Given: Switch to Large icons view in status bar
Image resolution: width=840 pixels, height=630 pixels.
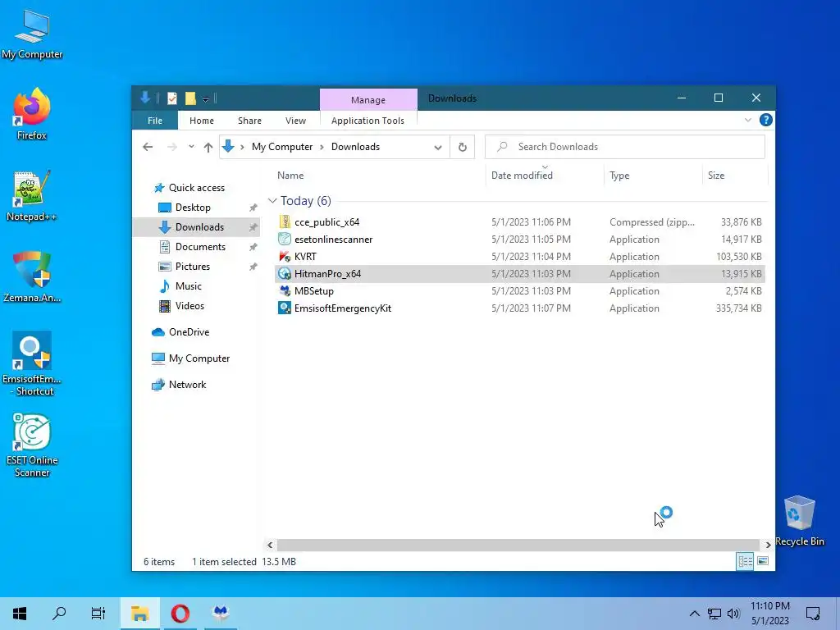Looking at the screenshot, I should pos(763,561).
